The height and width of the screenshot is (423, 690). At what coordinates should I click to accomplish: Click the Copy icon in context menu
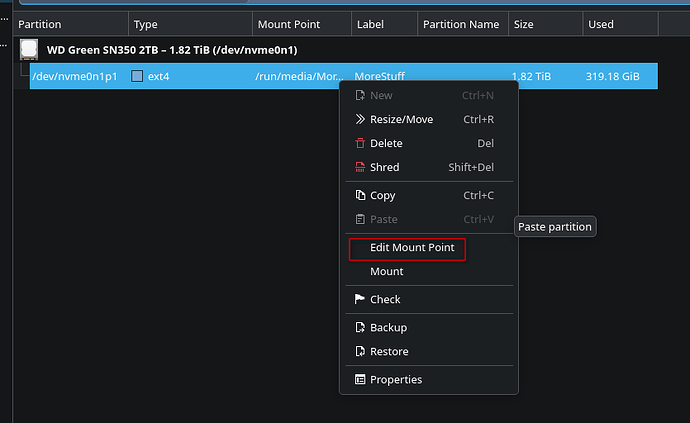[x=360, y=195]
